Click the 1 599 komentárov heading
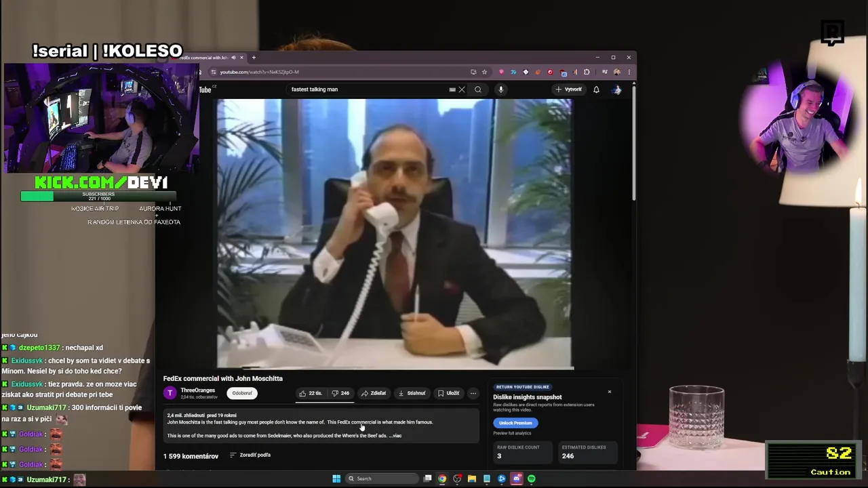Screen dimensions: 868x488 (x=191, y=456)
